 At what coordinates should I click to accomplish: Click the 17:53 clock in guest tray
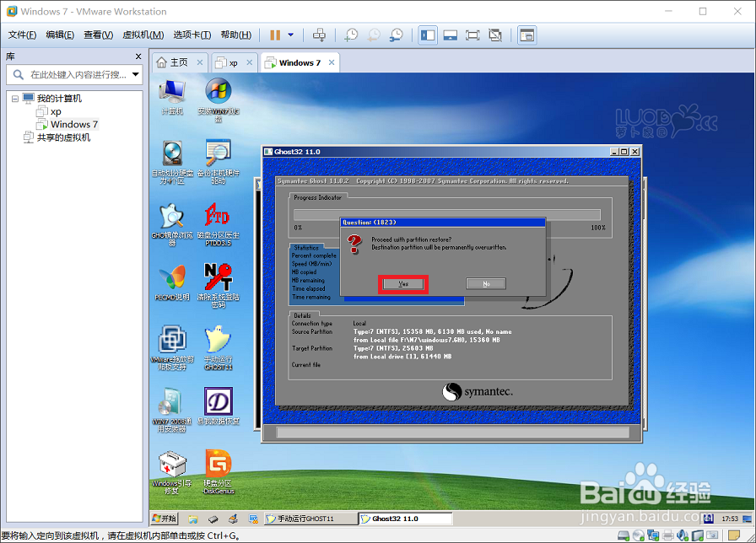click(x=730, y=519)
